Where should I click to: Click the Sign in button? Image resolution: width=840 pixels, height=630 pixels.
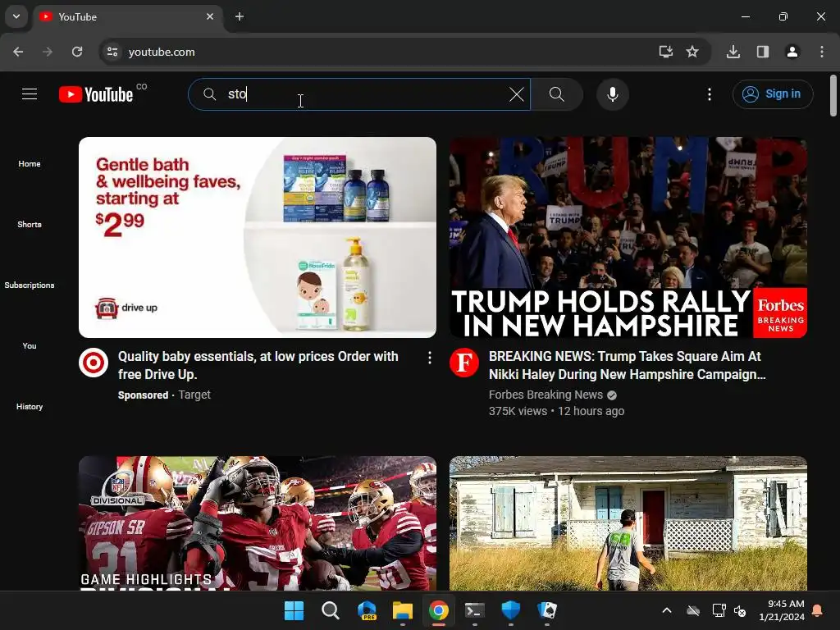tap(773, 94)
